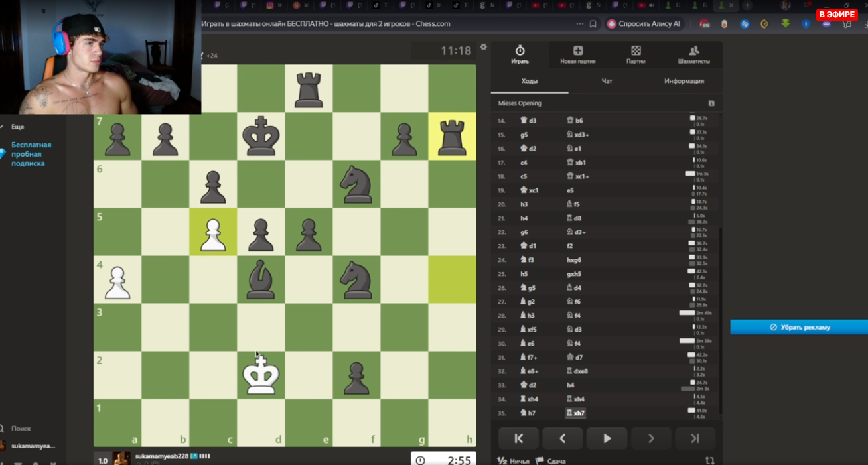Click Убрать рекламу button
This screenshot has height=465, width=868.
pos(799,327)
